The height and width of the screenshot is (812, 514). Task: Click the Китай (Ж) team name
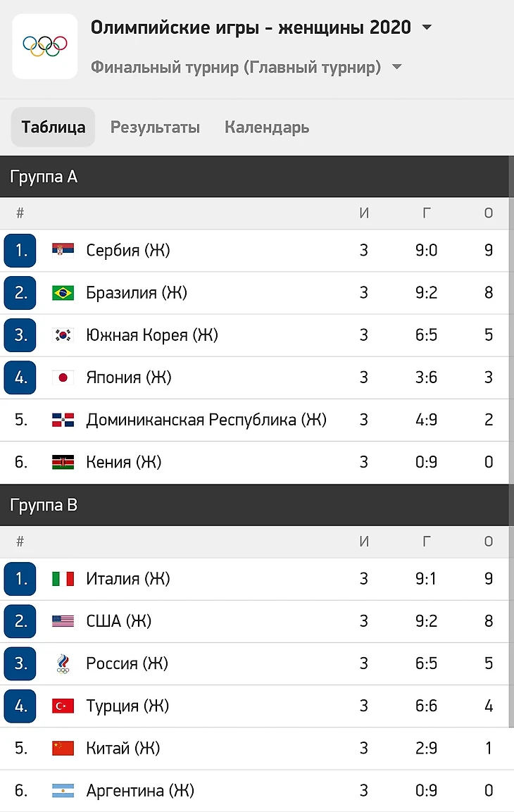click(123, 748)
